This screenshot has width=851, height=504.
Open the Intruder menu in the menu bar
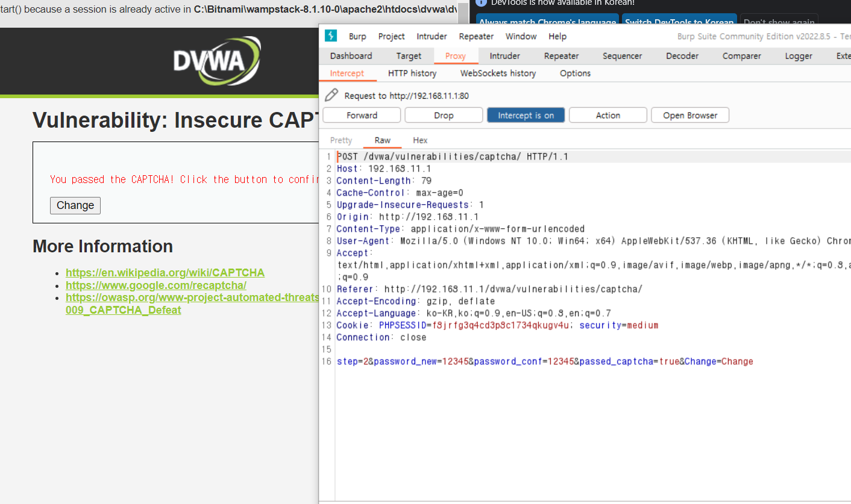click(x=432, y=36)
